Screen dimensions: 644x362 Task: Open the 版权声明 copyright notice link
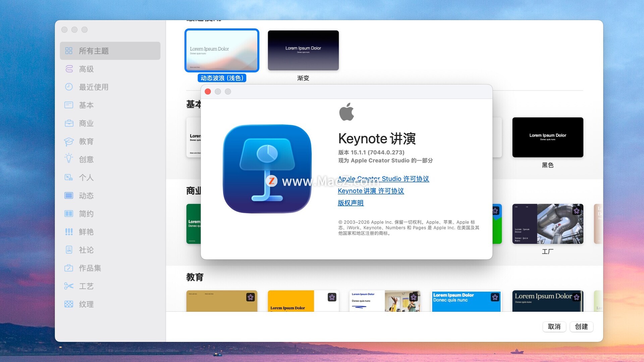tap(351, 203)
